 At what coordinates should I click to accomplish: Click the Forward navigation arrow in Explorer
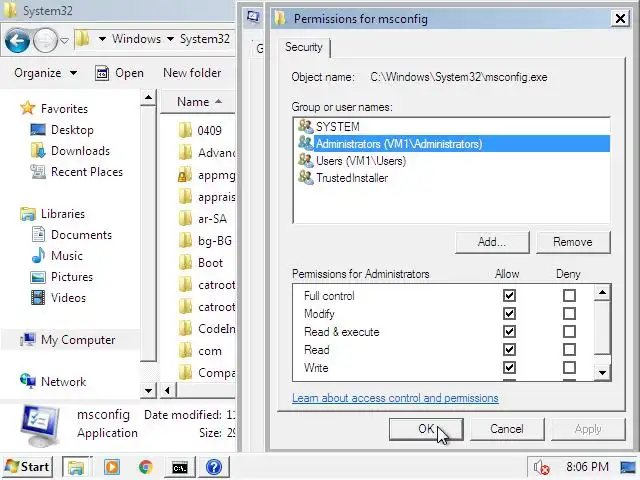pyautogui.click(x=45, y=40)
